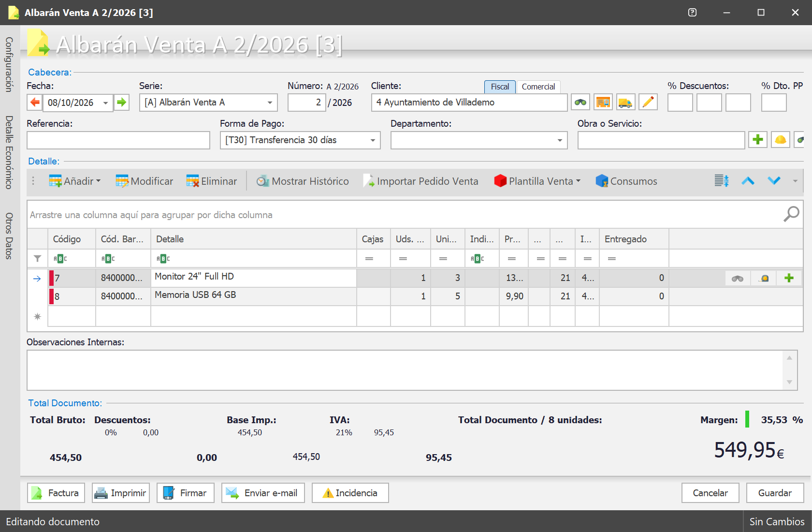Screen dimensions: 812x532
Task: Edit client with pencil icon
Action: pos(648,102)
